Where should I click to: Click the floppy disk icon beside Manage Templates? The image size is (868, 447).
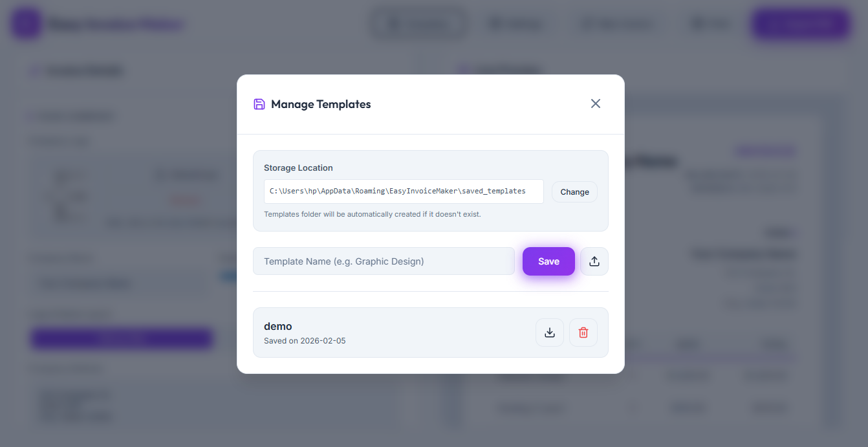(x=259, y=104)
